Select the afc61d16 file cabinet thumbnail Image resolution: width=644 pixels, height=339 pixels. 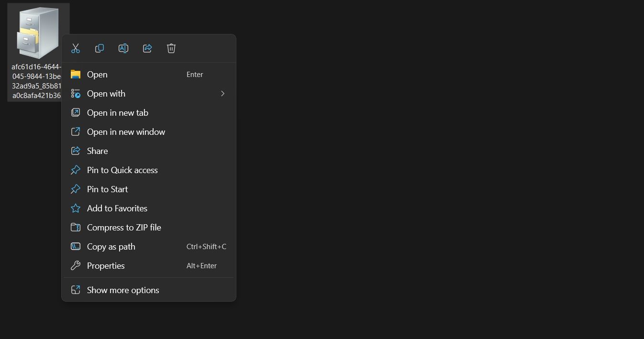tap(38, 31)
